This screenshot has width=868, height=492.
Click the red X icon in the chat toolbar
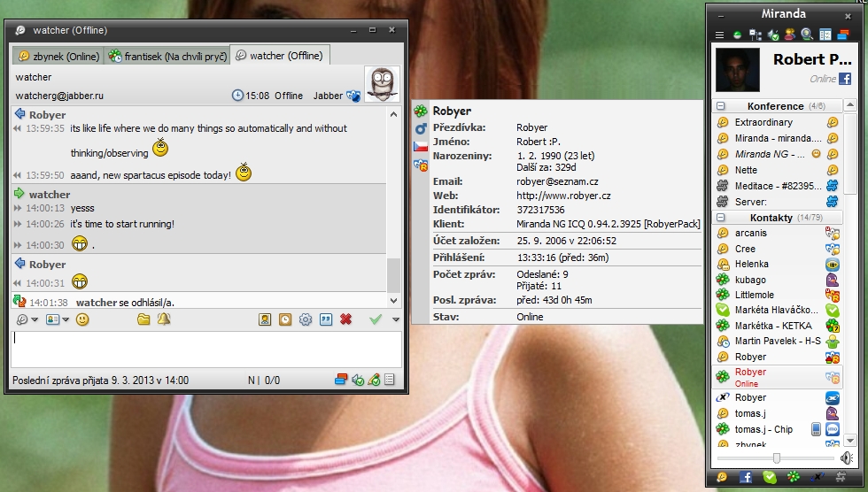tap(346, 319)
